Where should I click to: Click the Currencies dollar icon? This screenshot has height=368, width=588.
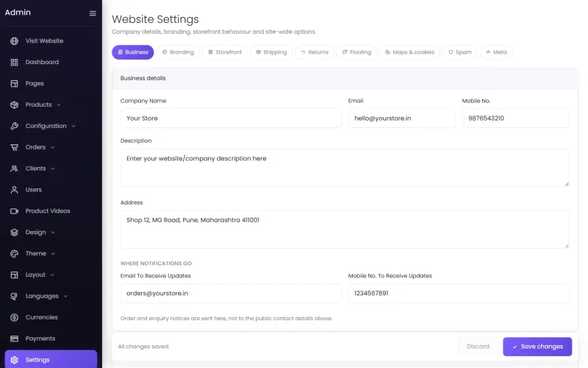(x=14, y=318)
